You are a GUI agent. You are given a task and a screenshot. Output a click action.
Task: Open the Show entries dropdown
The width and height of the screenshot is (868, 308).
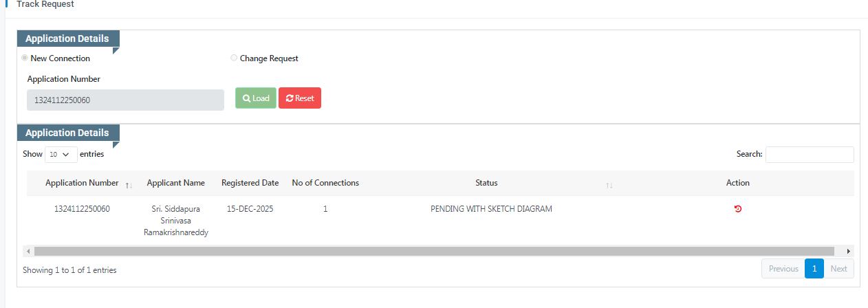[x=61, y=155]
